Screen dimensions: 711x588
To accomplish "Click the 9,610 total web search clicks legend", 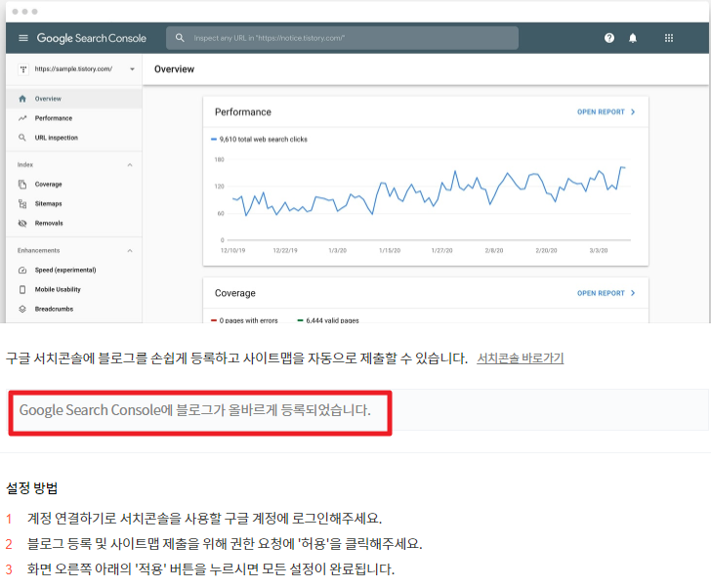I will [260, 139].
